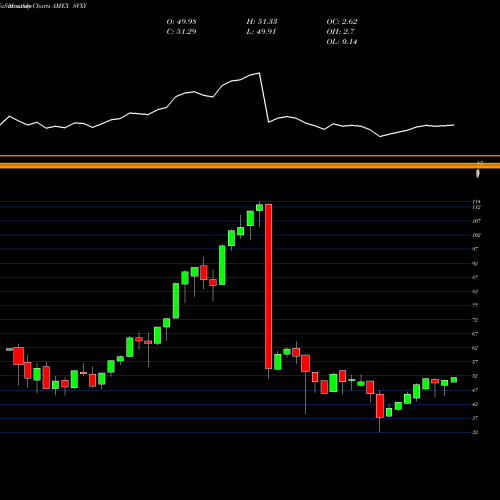The height and width of the screenshot is (500, 500).
Task: Click the 97 price axis label
Action: coord(475,249)
